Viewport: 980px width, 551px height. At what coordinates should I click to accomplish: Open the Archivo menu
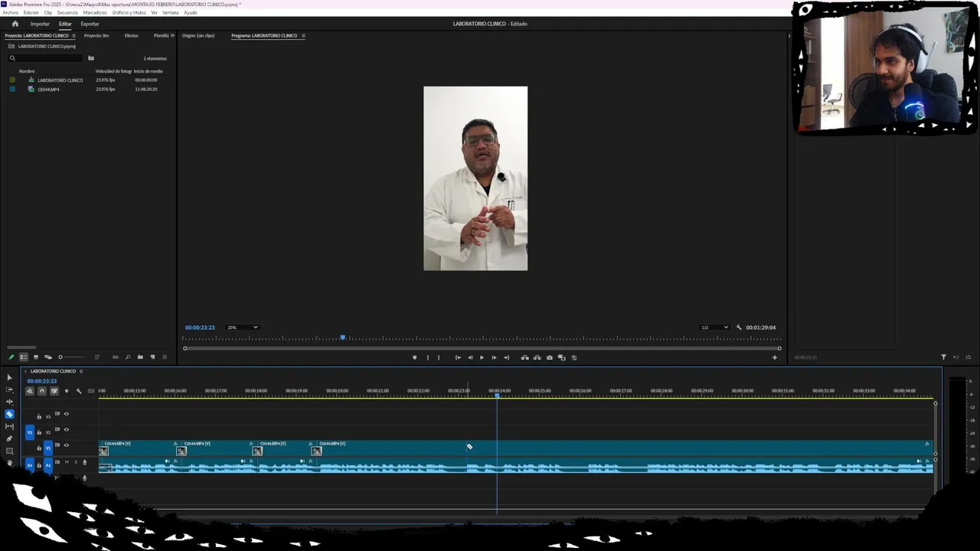[11, 13]
